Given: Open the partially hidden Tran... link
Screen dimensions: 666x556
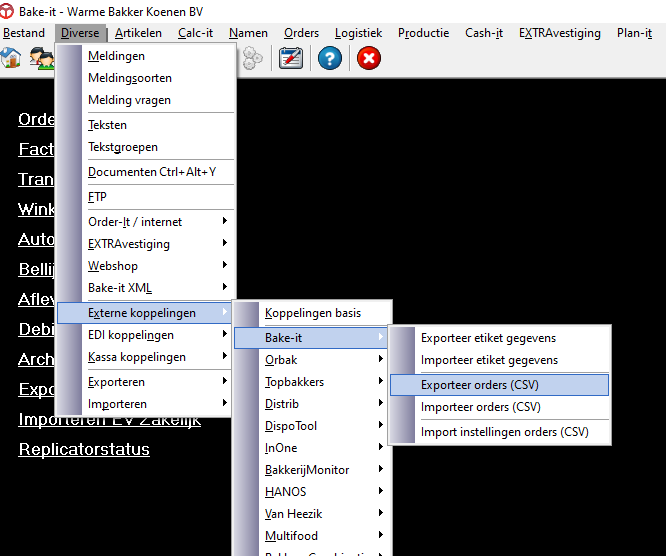Looking at the screenshot, I should coord(36,179).
